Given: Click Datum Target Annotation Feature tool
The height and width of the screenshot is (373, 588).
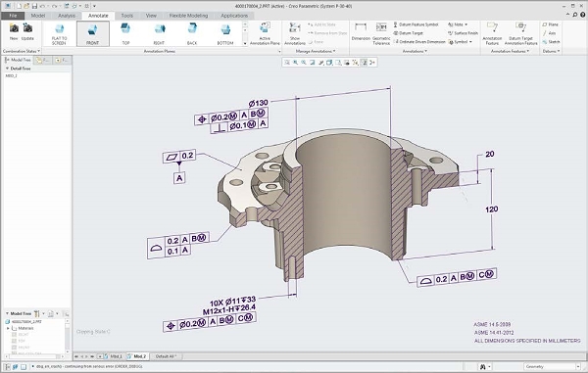Looking at the screenshot, I should (521, 33).
